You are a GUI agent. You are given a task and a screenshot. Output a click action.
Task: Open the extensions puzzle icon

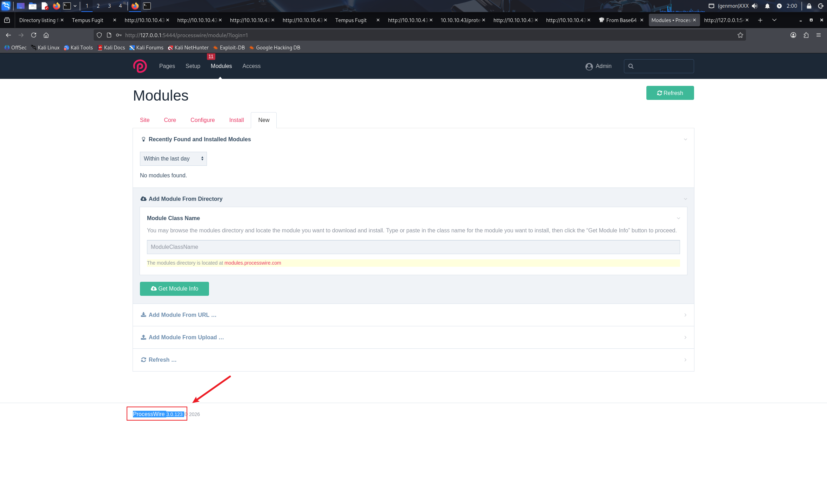pyautogui.click(x=806, y=35)
